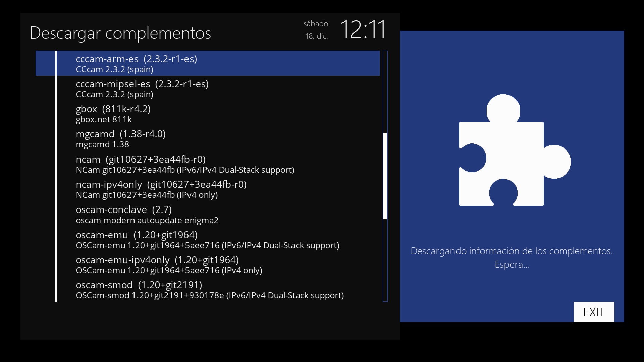Select the oscam-conclave 2.7 entry
644x362 pixels.
pyautogui.click(x=208, y=214)
